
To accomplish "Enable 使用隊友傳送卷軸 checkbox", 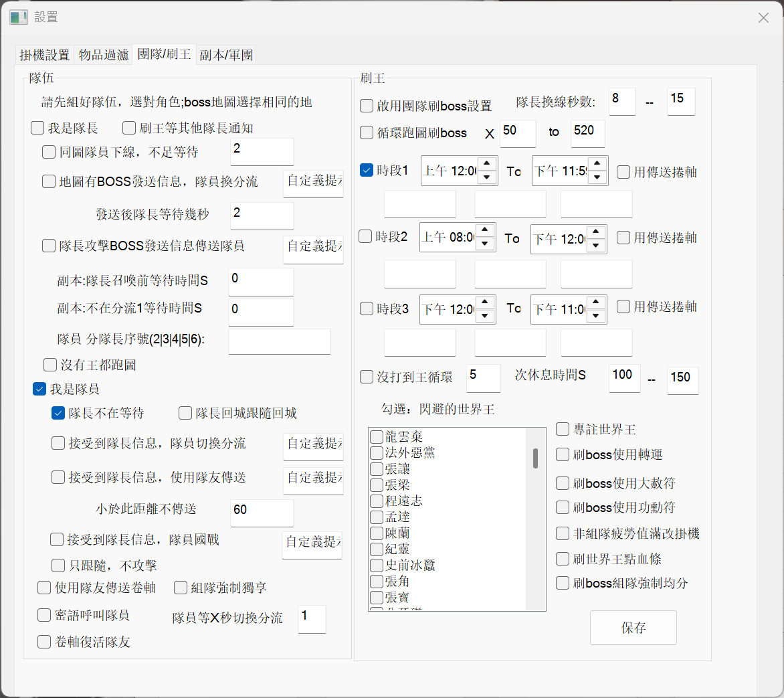I will point(44,588).
